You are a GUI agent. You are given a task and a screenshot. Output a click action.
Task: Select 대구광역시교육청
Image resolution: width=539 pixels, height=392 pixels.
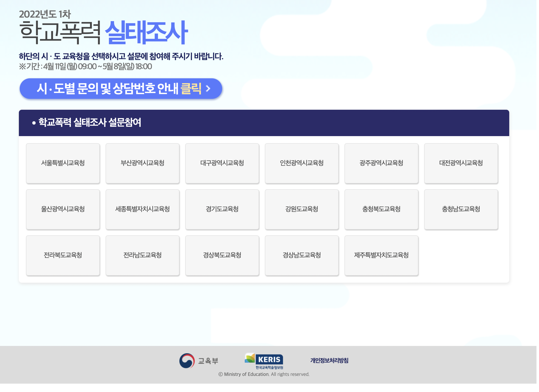[222, 163]
